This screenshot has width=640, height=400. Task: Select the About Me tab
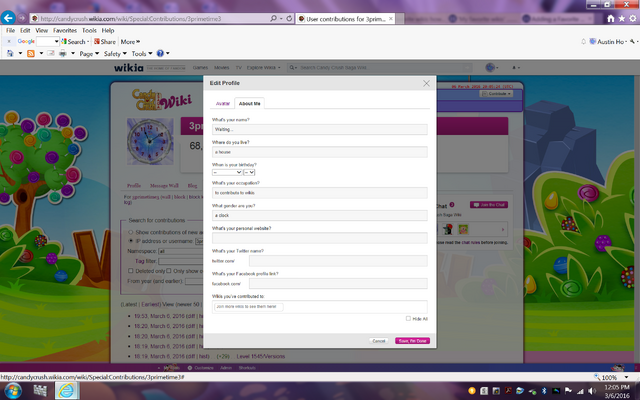point(249,104)
